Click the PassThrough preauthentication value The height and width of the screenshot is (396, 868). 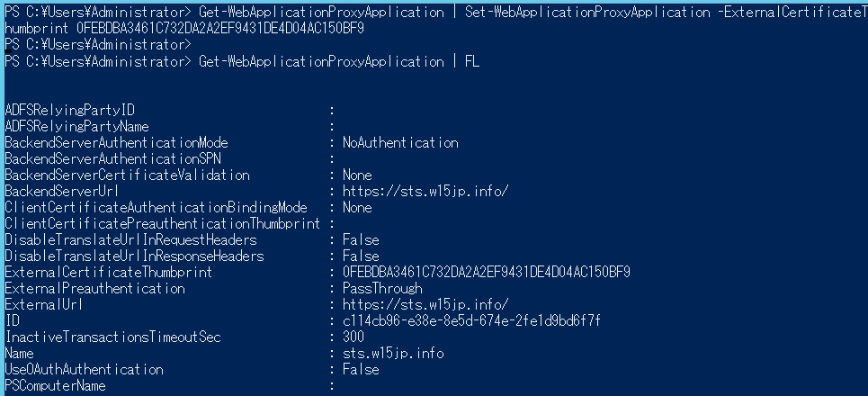click(382, 289)
